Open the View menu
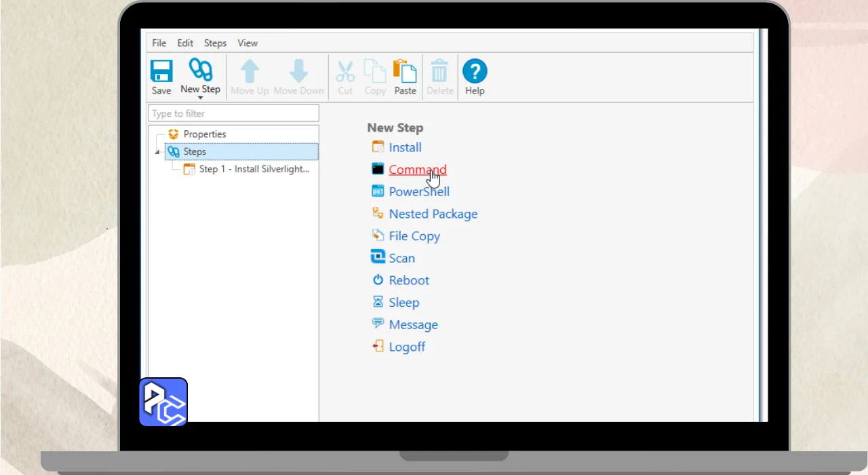This screenshot has width=868, height=475. (x=248, y=43)
